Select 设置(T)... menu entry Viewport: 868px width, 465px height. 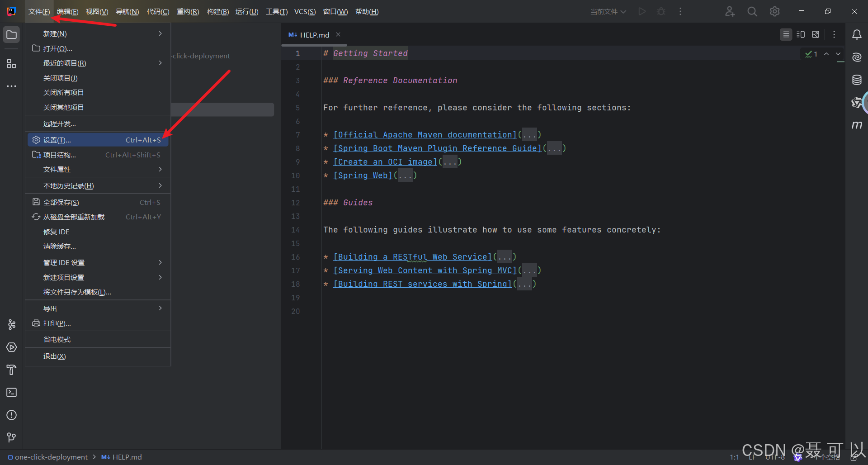pyautogui.click(x=98, y=140)
